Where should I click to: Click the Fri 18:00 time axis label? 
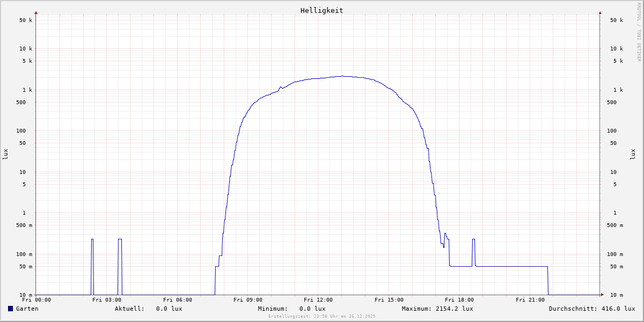tap(459, 300)
